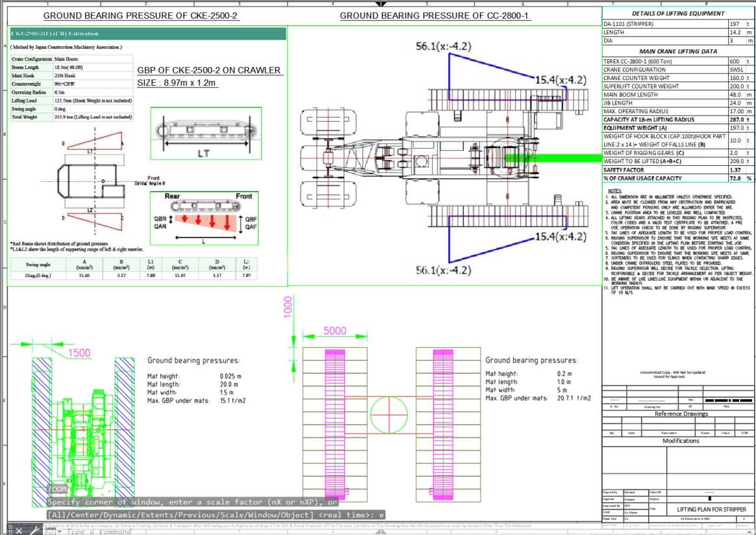Image resolution: width=756 pixels, height=535 pixels.
Task: Pick the magenta 1500 dimension text
Action: pos(79,352)
